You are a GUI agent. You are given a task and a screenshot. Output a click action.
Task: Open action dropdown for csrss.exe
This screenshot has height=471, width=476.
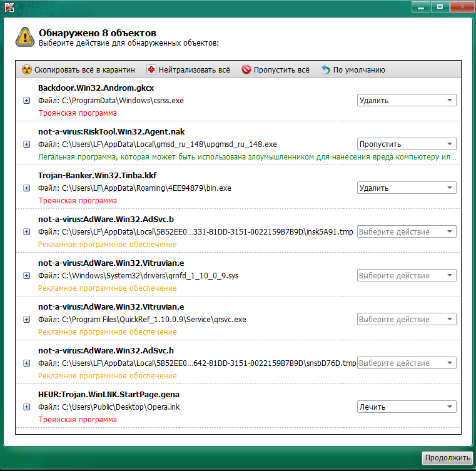[406, 100]
